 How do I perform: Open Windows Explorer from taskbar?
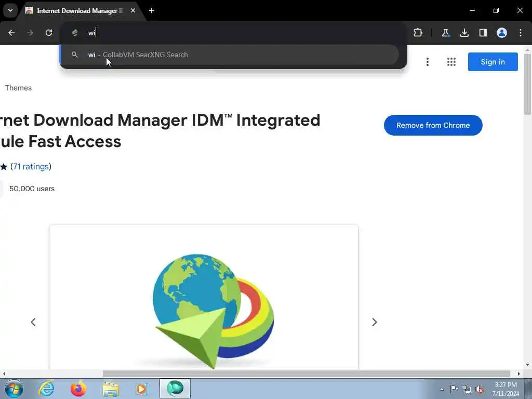coord(111,389)
